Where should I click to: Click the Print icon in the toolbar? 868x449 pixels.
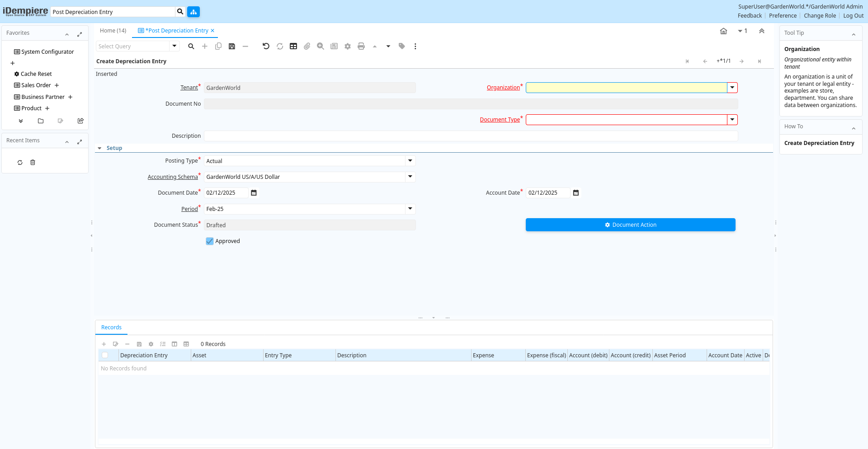tap(361, 46)
